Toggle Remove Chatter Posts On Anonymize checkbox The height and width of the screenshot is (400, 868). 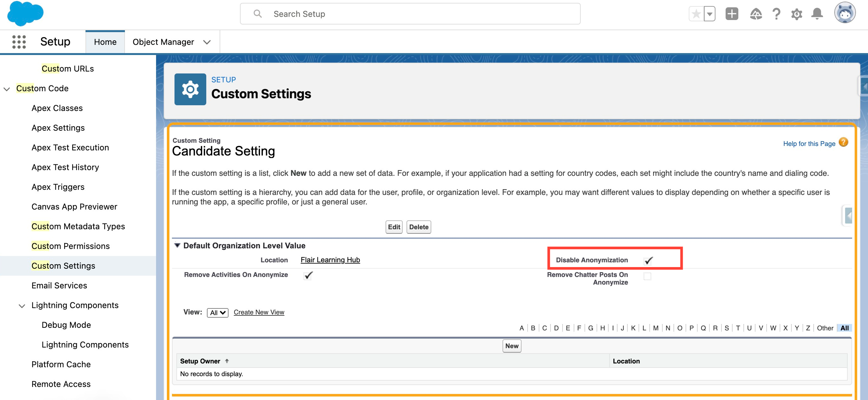click(x=647, y=276)
